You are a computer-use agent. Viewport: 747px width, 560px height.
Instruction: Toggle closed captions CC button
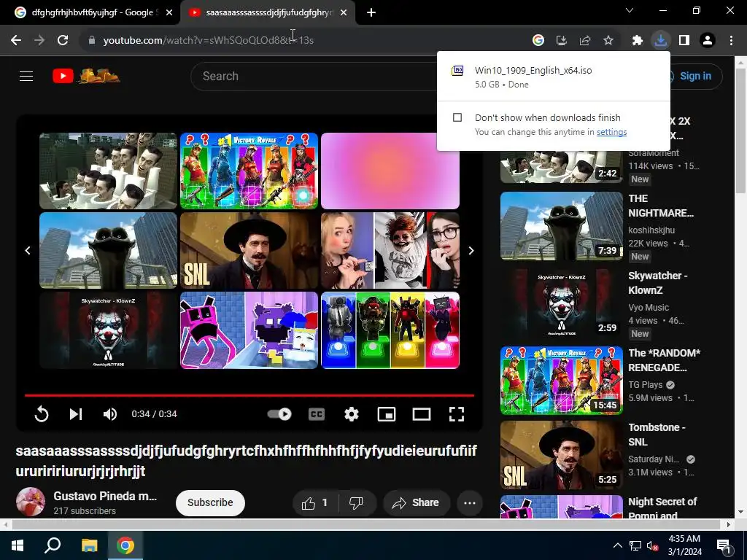317,414
